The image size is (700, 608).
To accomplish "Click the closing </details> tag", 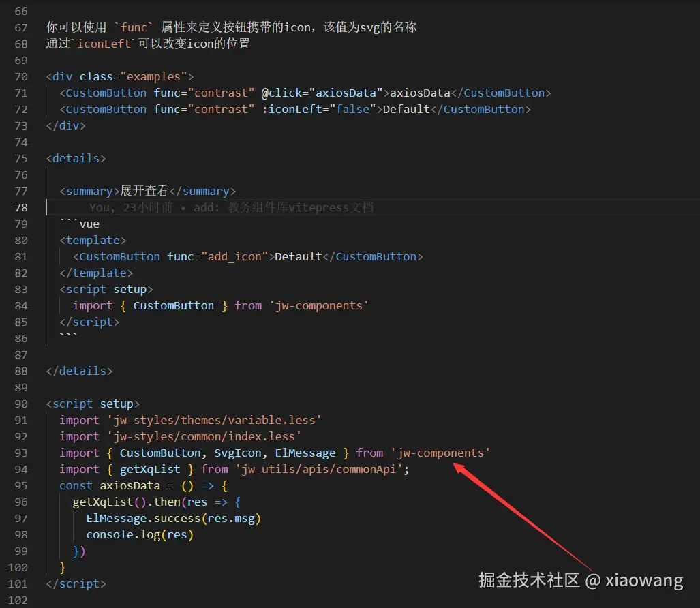I will pyautogui.click(x=80, y=371).
